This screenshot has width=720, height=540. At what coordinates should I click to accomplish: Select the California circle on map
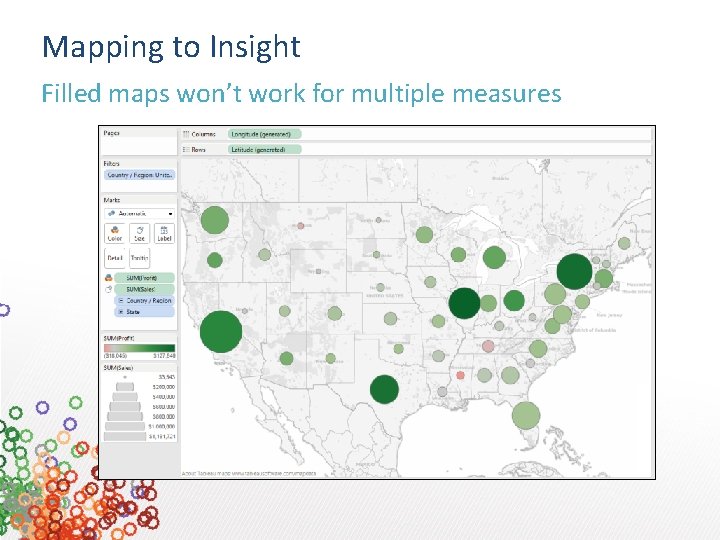point(221,332)
